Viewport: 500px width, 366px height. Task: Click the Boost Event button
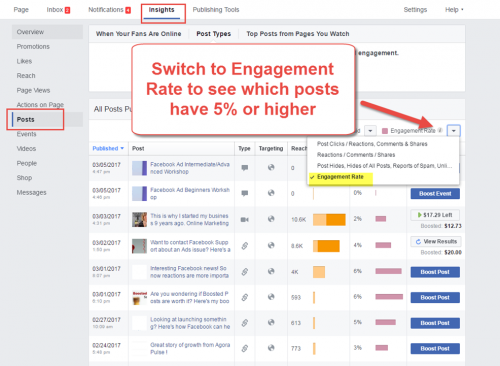435,194
